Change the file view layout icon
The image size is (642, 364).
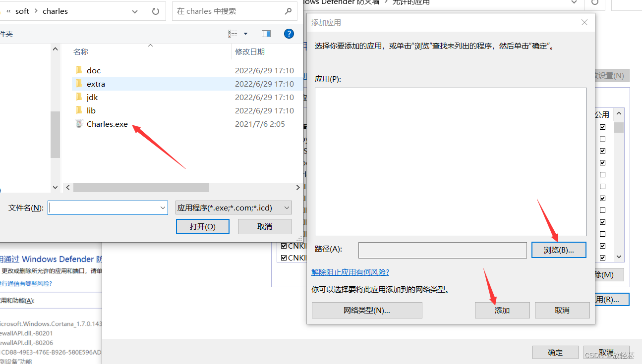[233, 34]
